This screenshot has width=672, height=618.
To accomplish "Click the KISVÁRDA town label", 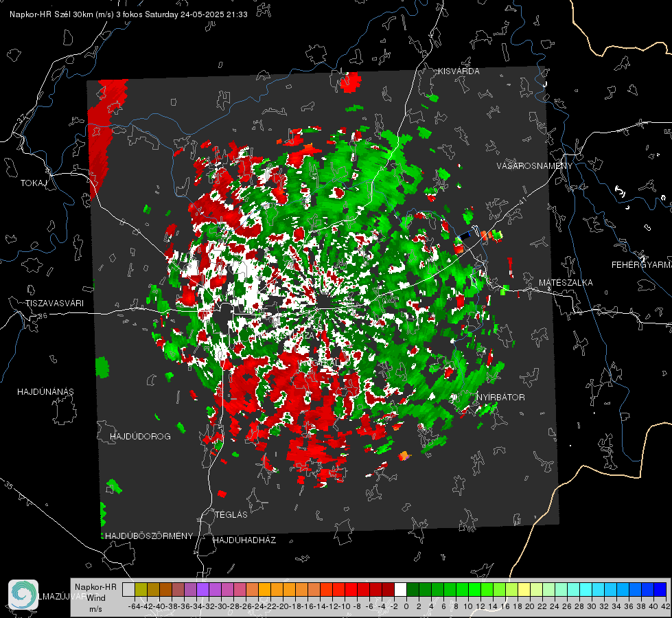I will [x=459, y=71].
